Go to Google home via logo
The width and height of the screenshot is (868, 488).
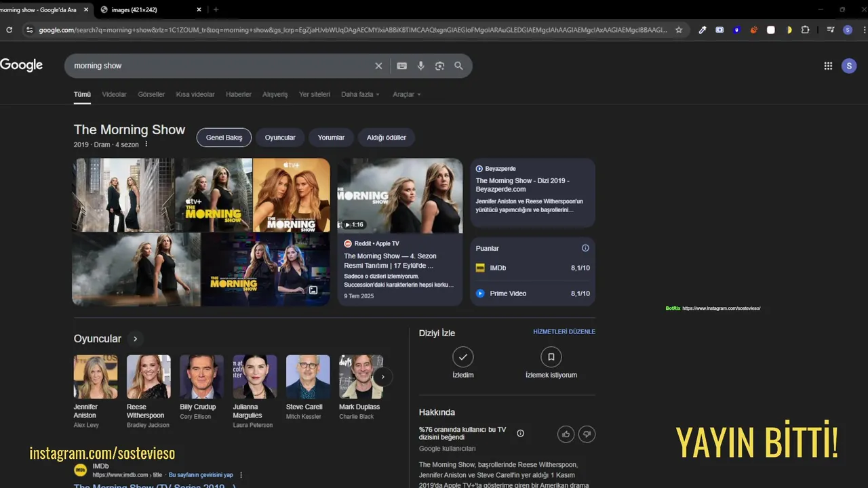[21, 65]
